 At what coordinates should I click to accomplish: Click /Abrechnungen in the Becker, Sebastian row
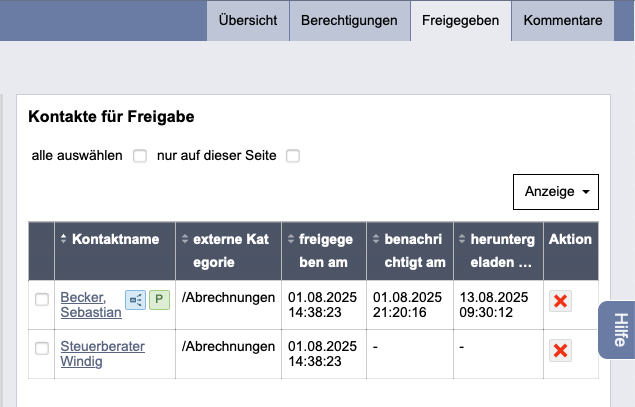point(228,298)
